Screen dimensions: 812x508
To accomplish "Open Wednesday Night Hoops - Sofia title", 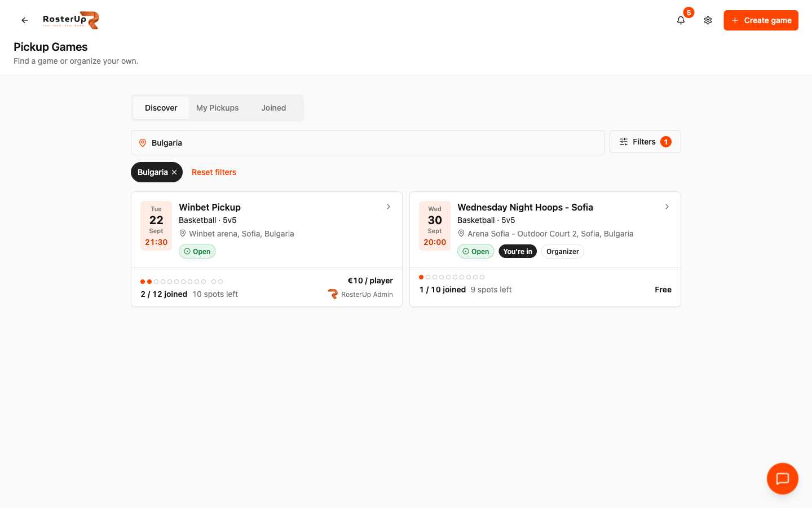I will click(x=525, y=207).
